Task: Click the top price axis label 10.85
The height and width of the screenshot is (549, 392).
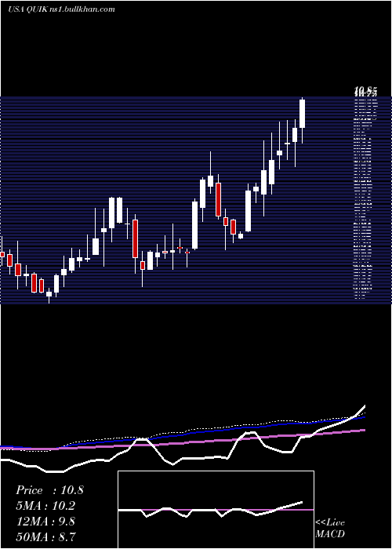Action: coord(366,93)
